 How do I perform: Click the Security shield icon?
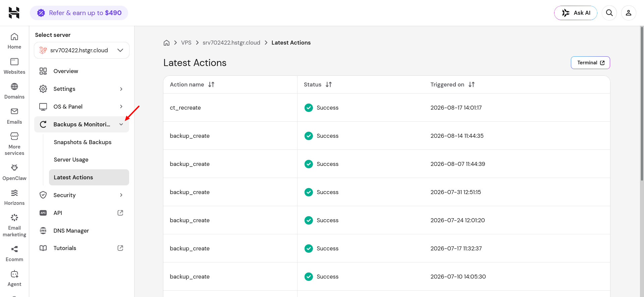pos(43,195)
